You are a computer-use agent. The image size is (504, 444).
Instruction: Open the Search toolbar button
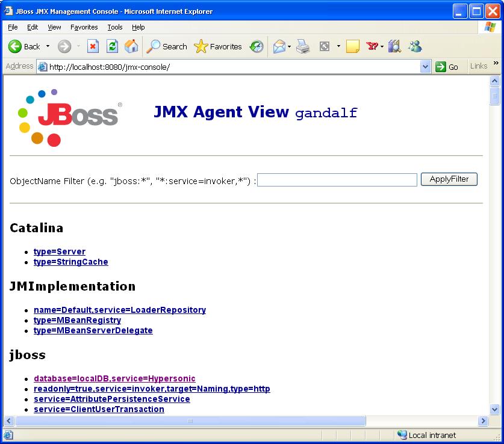[167, 46]
